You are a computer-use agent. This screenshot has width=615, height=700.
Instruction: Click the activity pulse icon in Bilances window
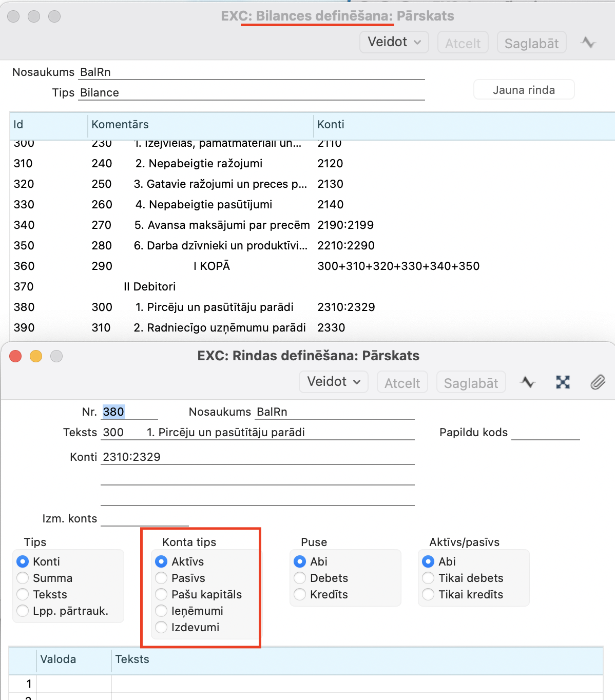tap(588, 43)
